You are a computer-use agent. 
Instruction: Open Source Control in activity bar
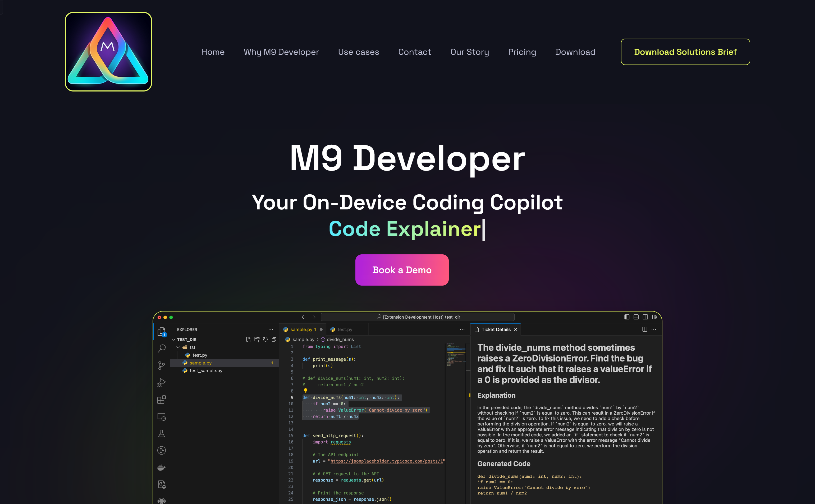161,366
